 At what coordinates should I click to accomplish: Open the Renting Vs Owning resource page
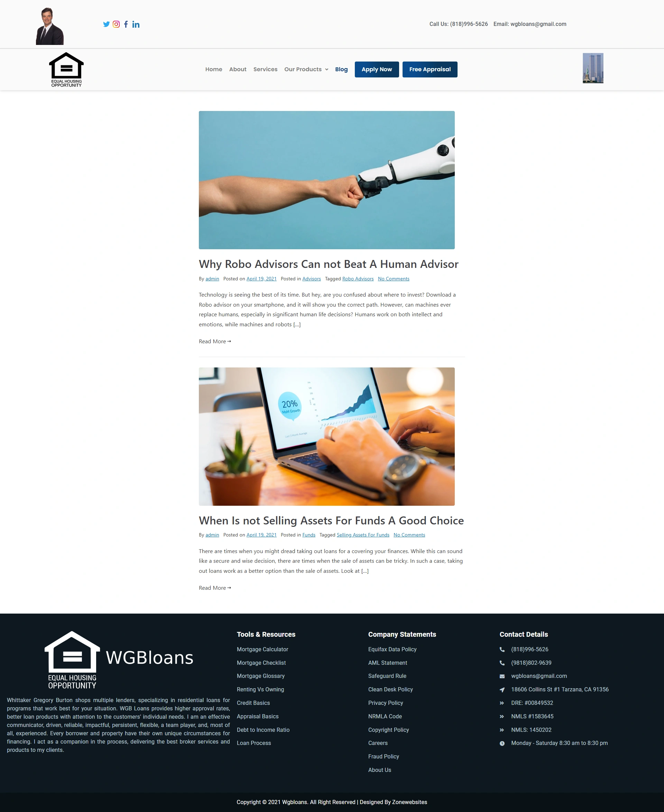pyautogui.click(x=260, y=689)
